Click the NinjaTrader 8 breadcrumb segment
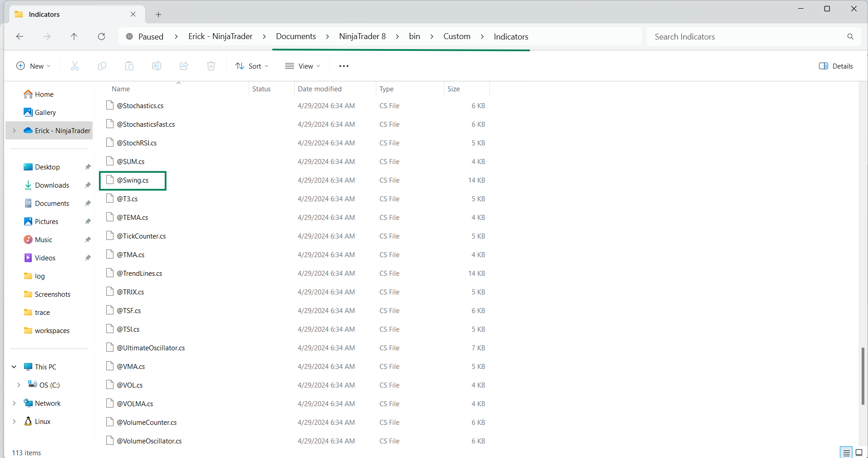Screen dimensions: 868x458 click(362, 36)
